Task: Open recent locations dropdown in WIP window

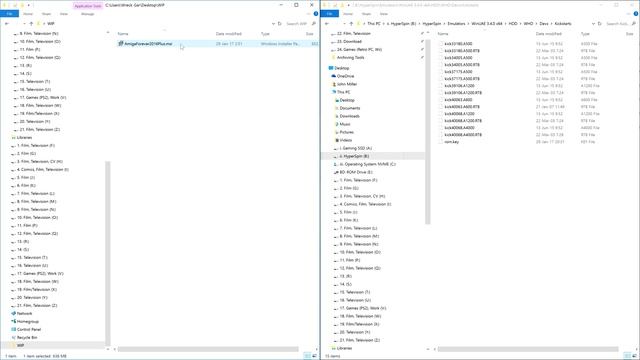Action: coord(24,24)
